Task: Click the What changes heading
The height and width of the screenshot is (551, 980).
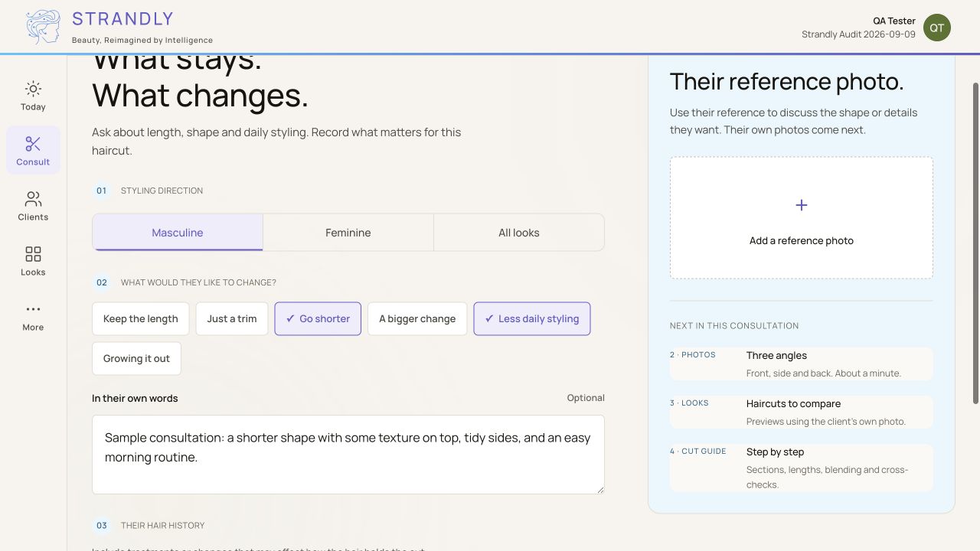Action: [200, 96]
